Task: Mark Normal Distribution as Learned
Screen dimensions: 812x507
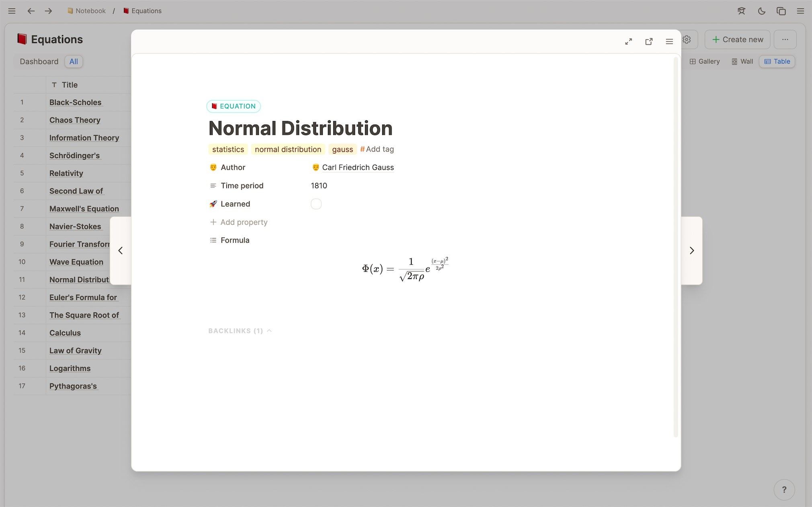Action: coord(316,204)
